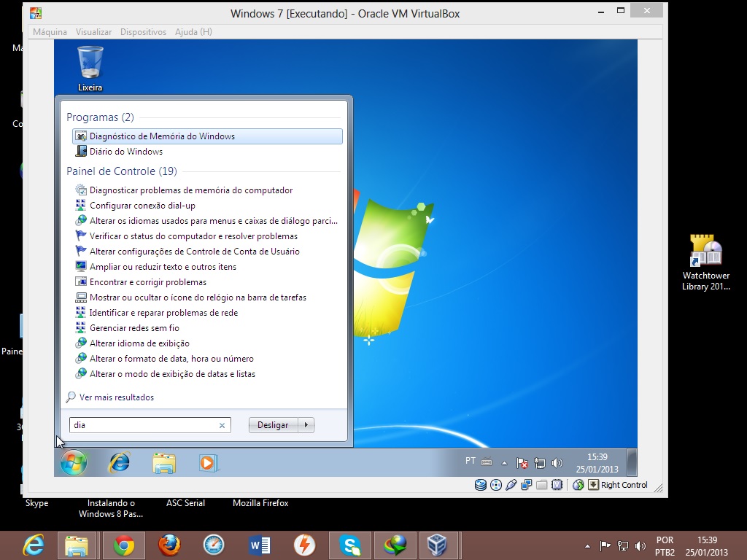Open Google Chrome in host taskbar

124,545
